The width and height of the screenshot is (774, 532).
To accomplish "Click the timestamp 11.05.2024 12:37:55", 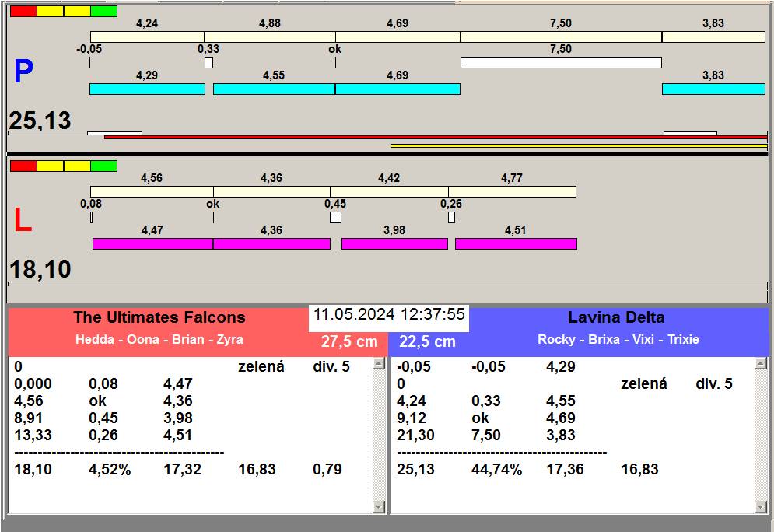I will pyautogui.click(x=389, y=314).
